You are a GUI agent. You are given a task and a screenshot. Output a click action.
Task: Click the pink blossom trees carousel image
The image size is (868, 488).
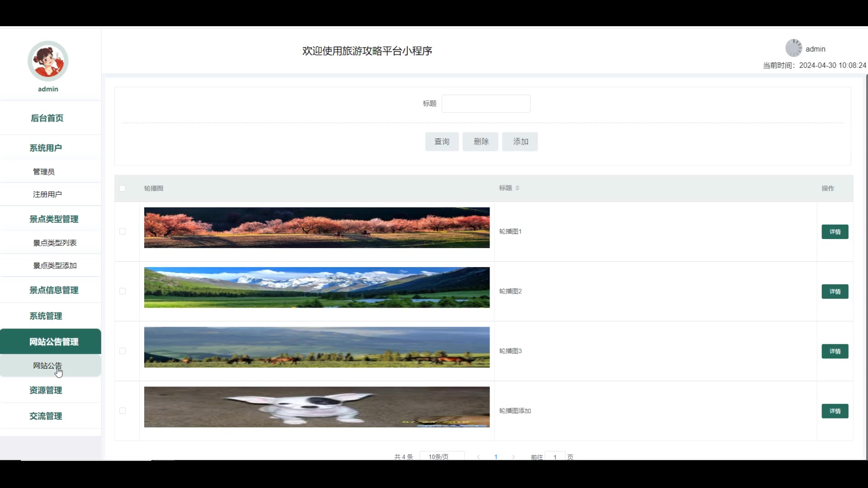[317, 228]
